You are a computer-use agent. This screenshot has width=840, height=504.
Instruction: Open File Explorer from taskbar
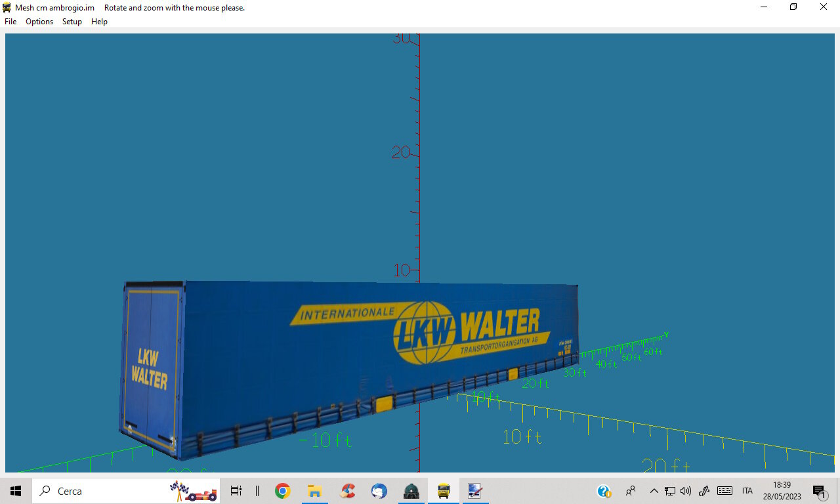coord(315,491)
